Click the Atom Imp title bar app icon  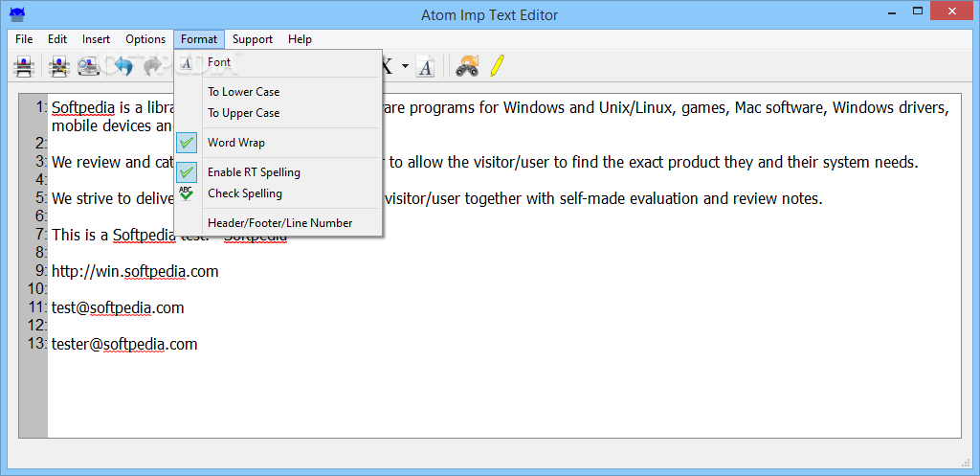[x=17, y=13]
